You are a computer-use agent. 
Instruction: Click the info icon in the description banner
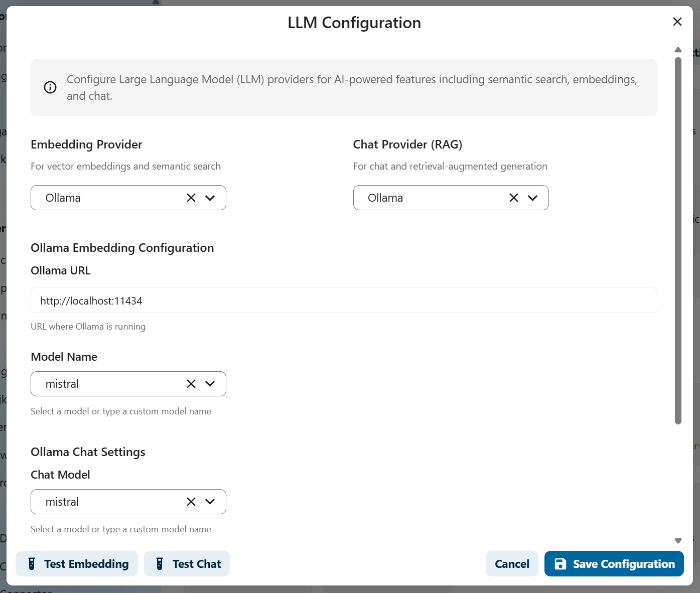coord(50,87)
